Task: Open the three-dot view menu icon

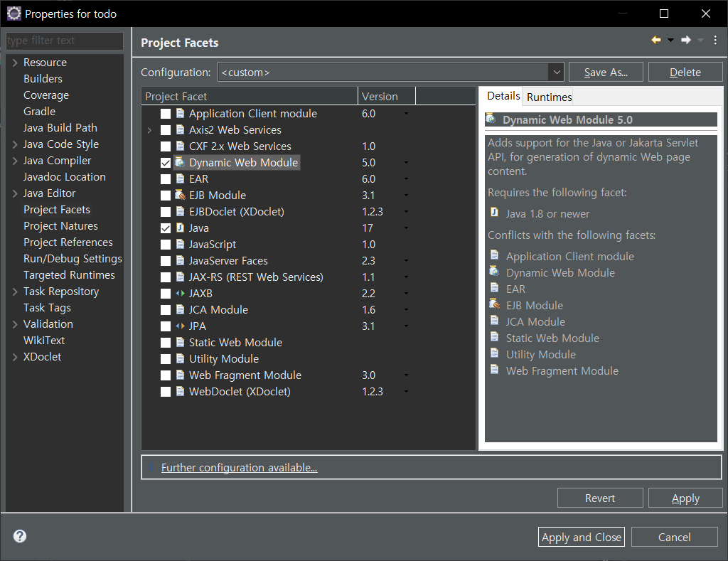Action: (715, 41)
